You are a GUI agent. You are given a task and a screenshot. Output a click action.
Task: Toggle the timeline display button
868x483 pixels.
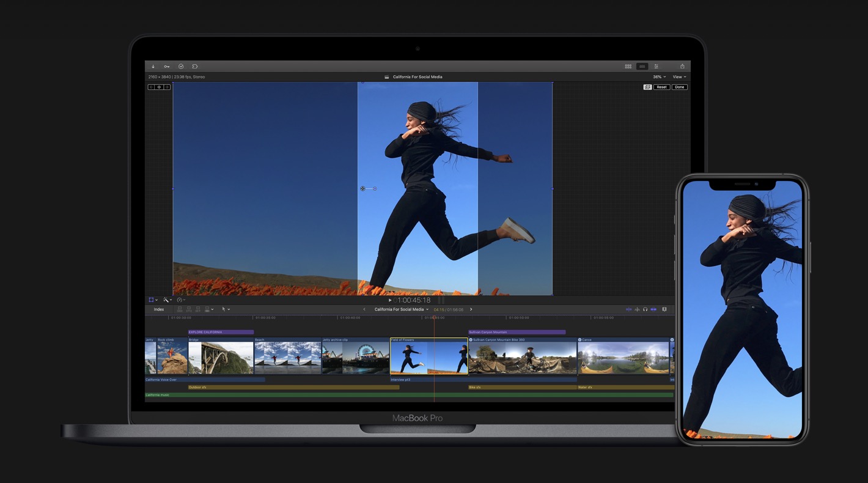click(x=642, y=66)
